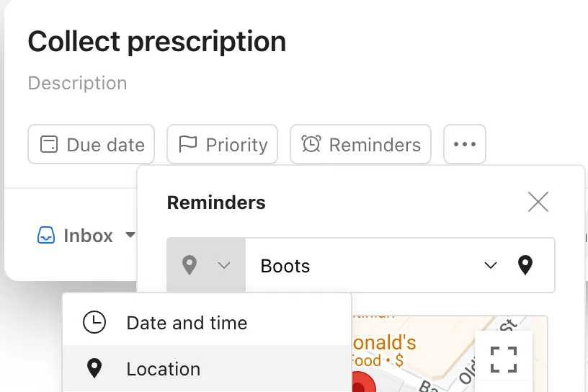Open the three-dots more actions button

pos(465,144)
